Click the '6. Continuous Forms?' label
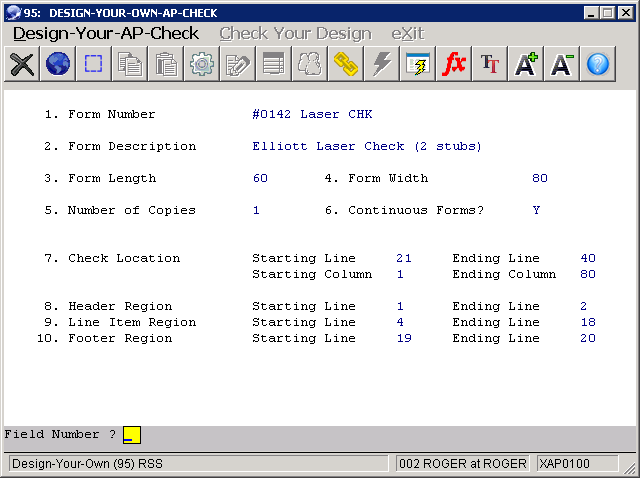The width and height of the screenshot is (640, 478). click(x=404, y=210)
